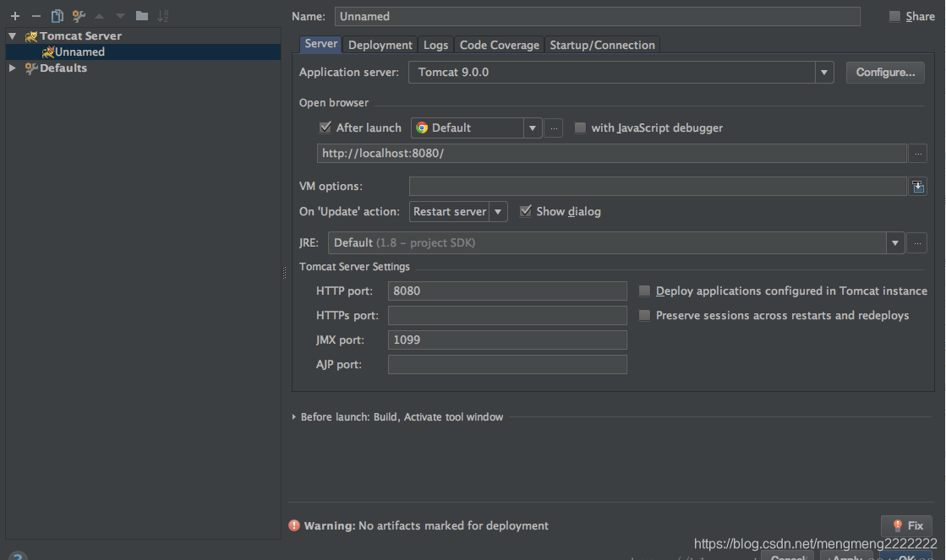This screenshot has height=560, width=946.
Task: Switch to the Startup/Connection tab
Action: coord(602,45)
